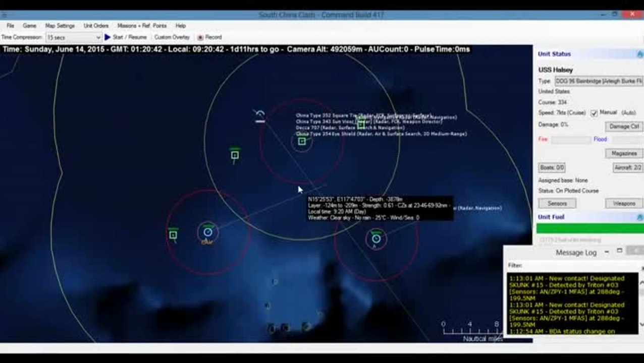Click the time and status info bar
This screenshot has height=363, width=644.
click(236, 49)
